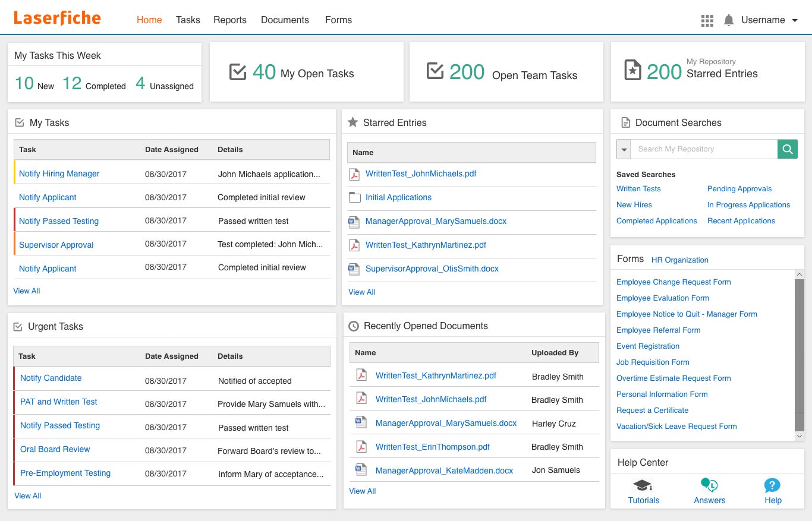Screen dimensions: 812x521
Task: Click the down chevron on Forms panel scrollbar
Action: pyautogui.click(x=800, y=435)
